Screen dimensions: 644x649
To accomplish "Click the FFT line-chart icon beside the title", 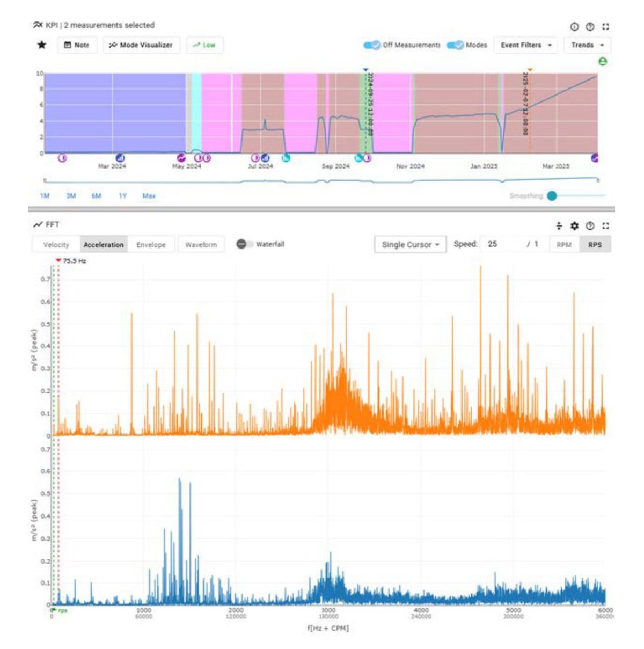I will pos(38,225).
